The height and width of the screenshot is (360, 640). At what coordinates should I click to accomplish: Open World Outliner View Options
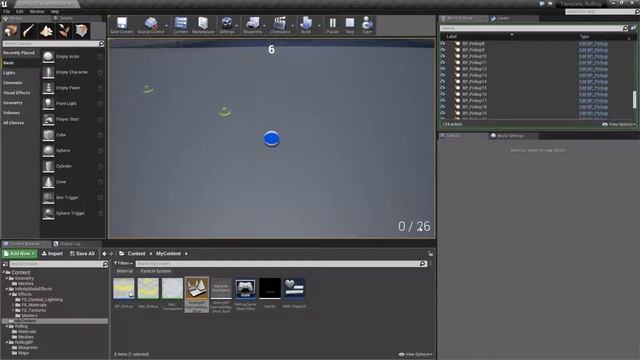point(619,124)
